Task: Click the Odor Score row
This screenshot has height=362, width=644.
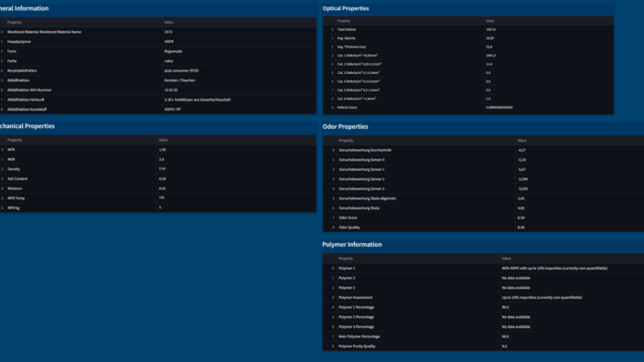Action: (483, 218)
